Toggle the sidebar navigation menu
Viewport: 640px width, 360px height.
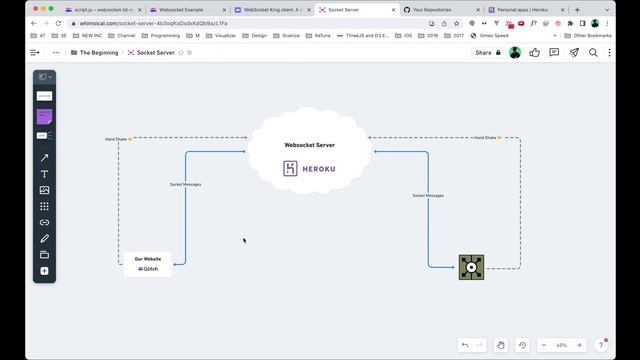tap(35, 53)
